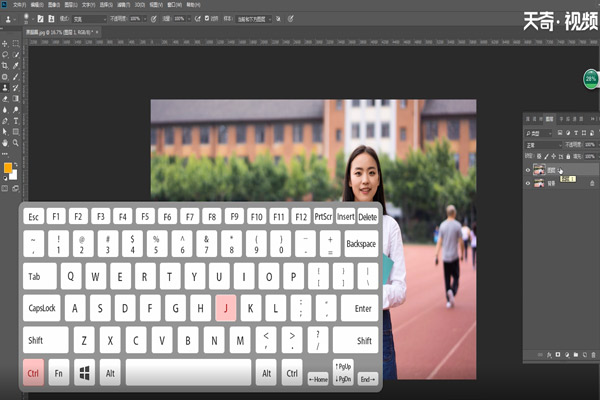Select the Eraser tool

point(5,98)
